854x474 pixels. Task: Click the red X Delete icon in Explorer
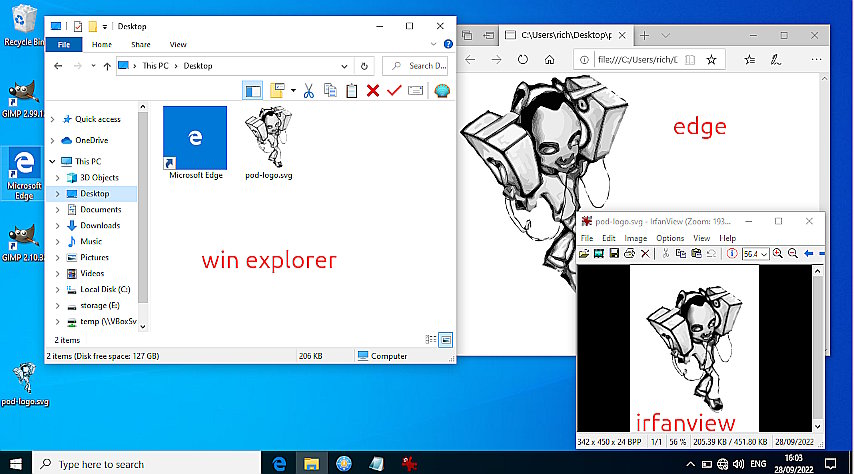[x=373, y=90]
